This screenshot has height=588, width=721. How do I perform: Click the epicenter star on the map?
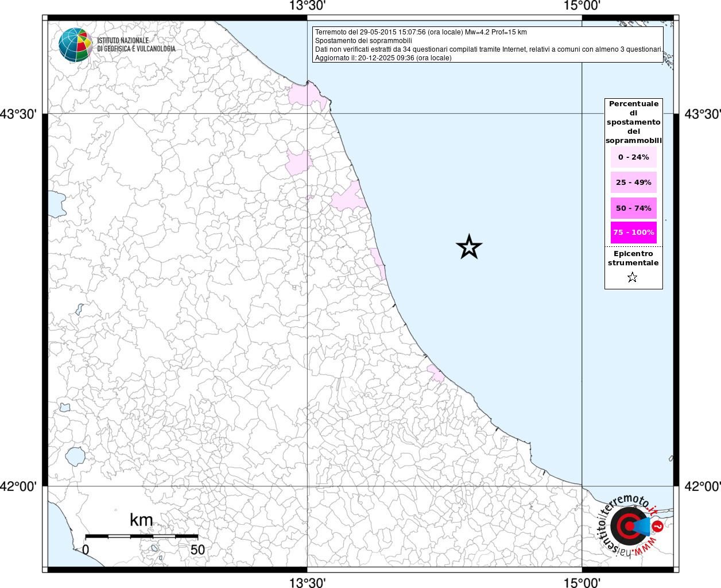[x=469, y=247]
